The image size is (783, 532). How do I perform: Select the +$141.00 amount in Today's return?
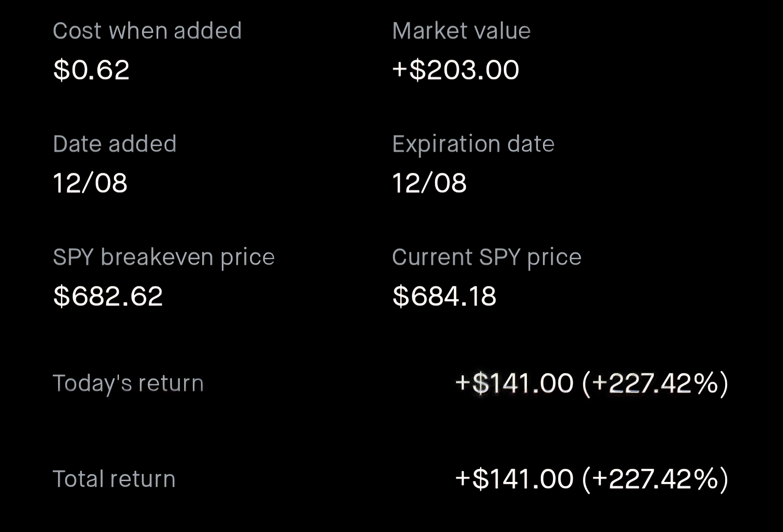514,383
